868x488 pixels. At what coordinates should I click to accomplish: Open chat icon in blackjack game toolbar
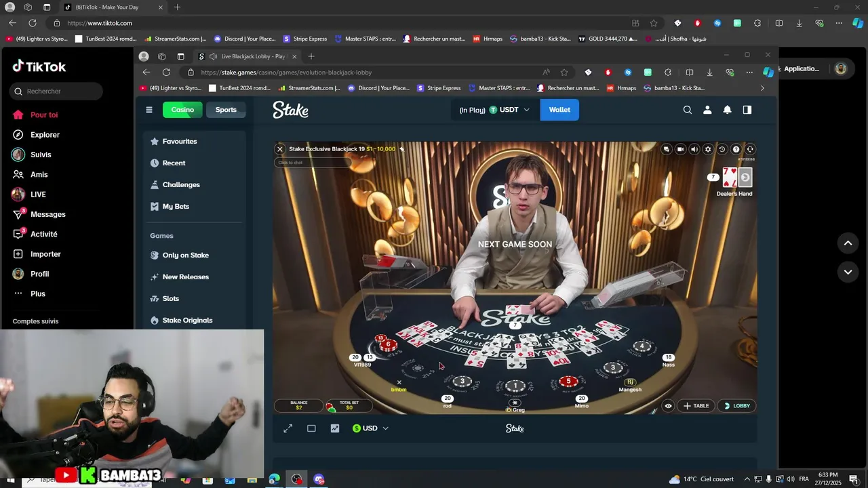pos(667,149)
